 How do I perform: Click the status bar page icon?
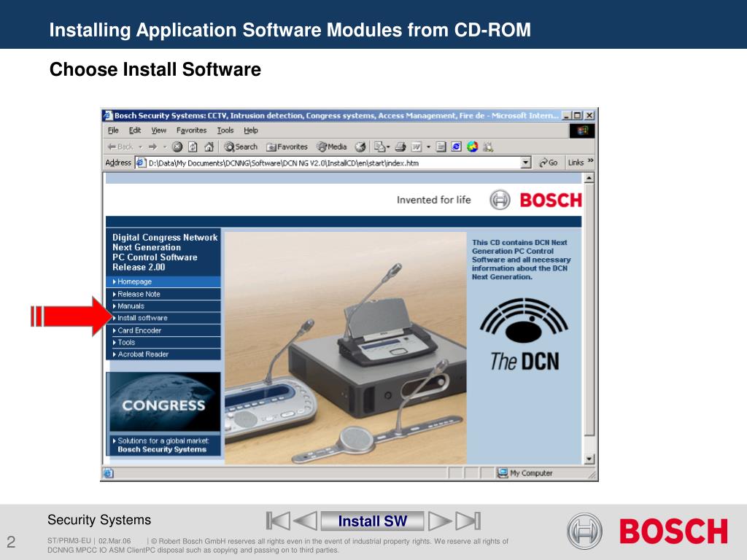(x=109, y=472)
